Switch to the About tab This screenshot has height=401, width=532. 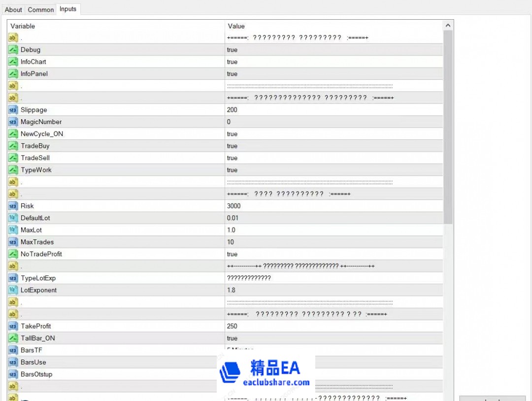[13, 10]
